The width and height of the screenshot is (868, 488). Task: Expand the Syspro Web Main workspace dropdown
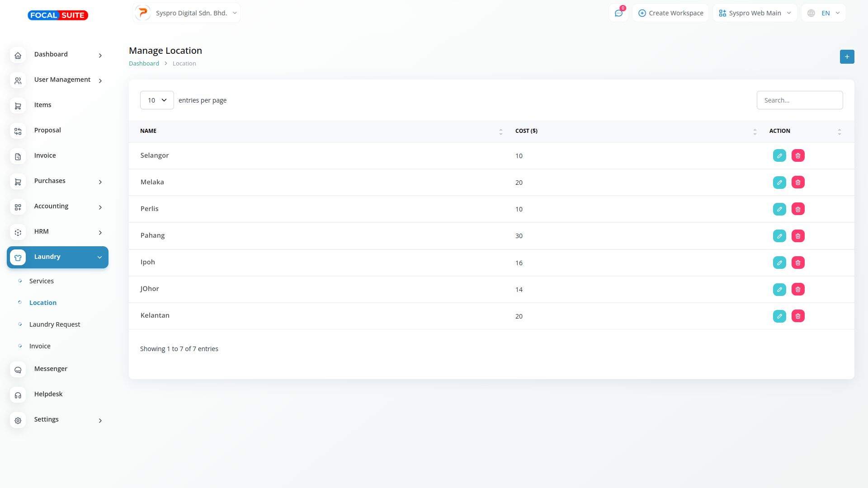pos(755,13)
